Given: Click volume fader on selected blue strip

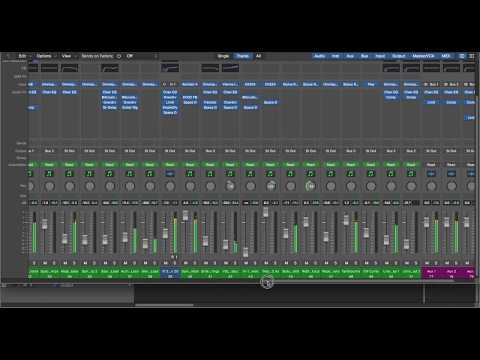Looking at the screenshot, I should click(x=165, y=233).
